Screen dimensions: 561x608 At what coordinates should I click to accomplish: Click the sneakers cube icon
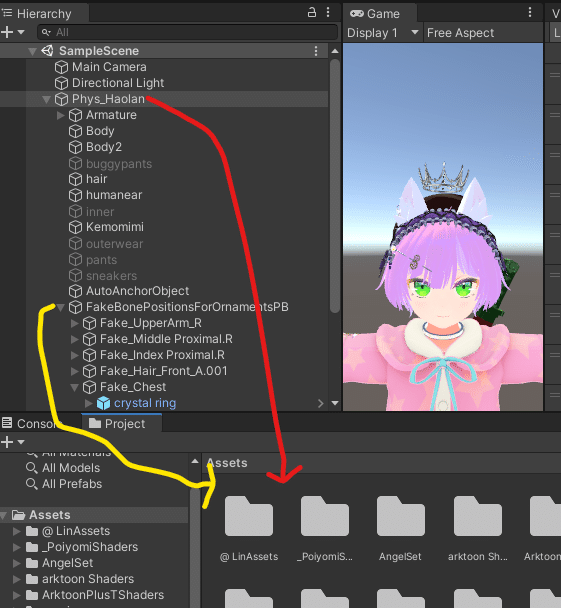(x=75, y=275)
